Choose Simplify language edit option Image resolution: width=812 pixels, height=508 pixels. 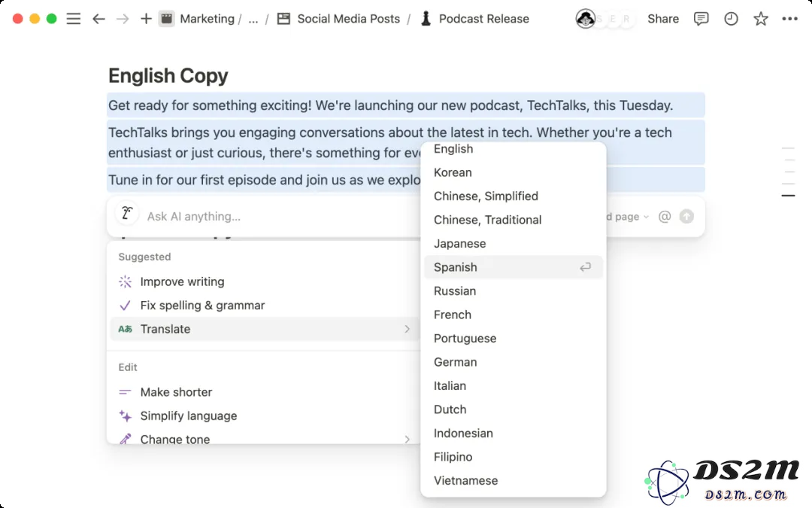click(x=265, y=415)
